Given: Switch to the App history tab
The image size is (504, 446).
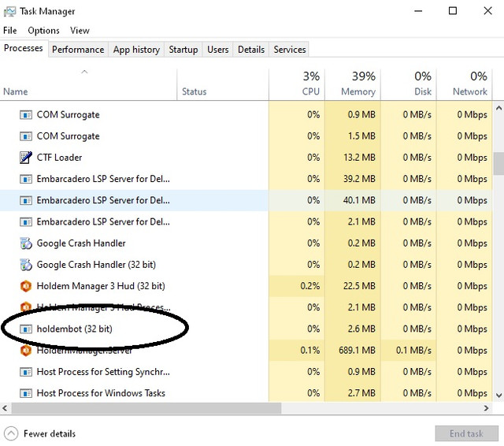Looking at the screenshot, I should 136,50.
